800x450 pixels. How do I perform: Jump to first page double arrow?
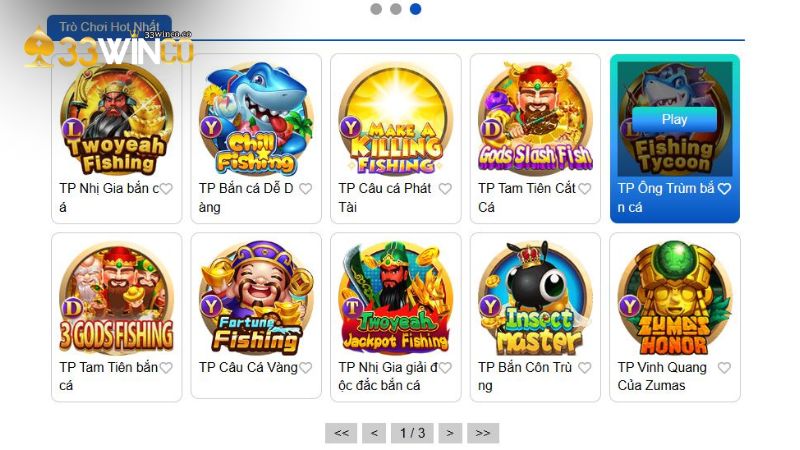341,433
